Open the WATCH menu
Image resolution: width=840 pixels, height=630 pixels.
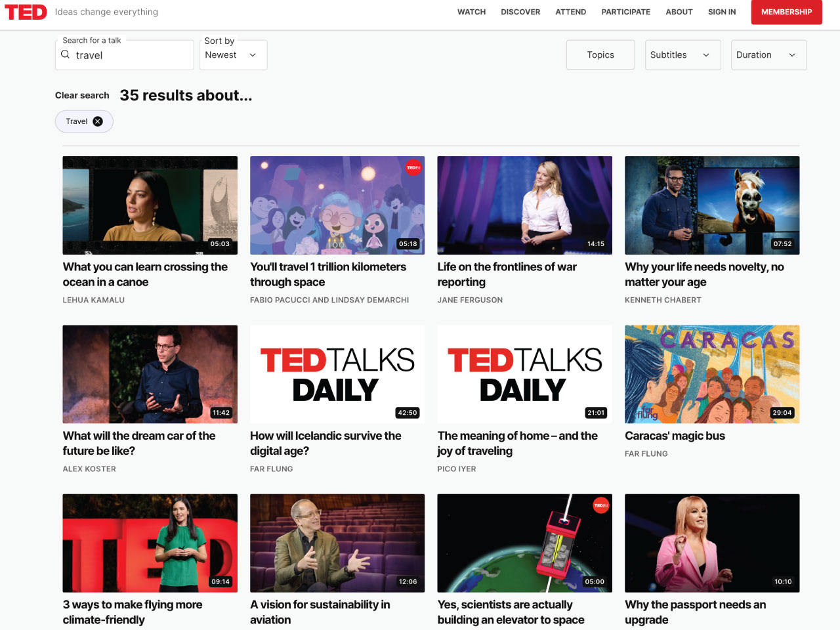(471, 12)
